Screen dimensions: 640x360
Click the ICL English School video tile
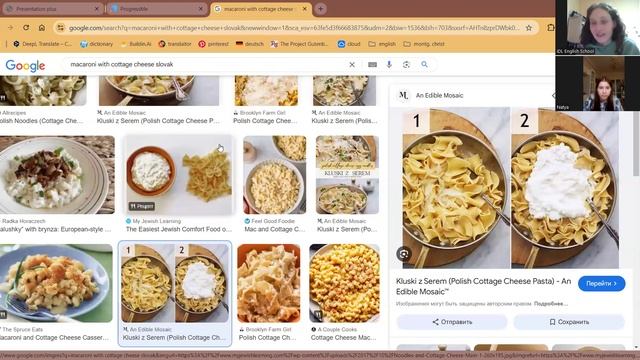(597, 27)
